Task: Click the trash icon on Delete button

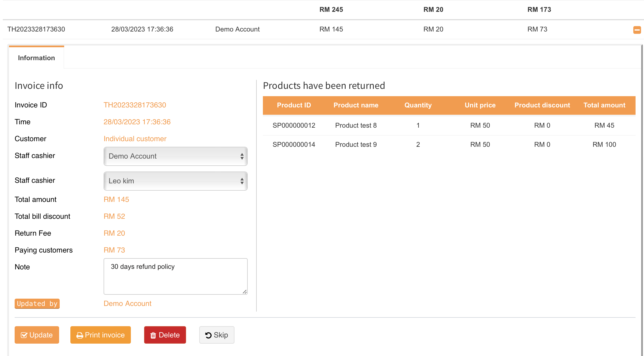Action: [153, 335]
